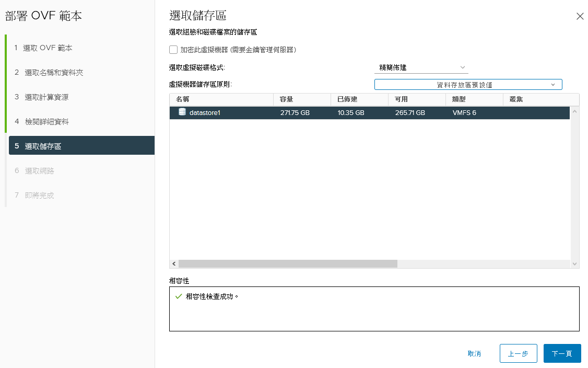Click the 271.75 GB capacity cell
This screenshot has width=588, height=368.
pos(295,113)
